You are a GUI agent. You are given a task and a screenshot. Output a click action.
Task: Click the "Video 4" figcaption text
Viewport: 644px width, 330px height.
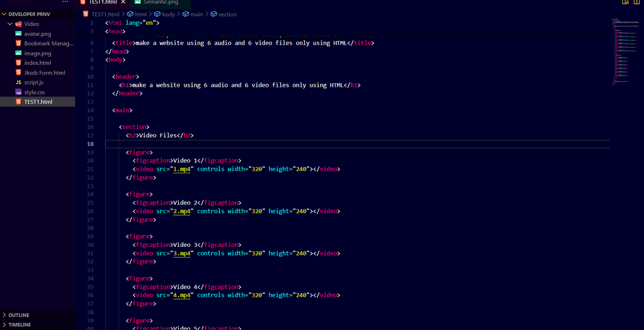pos(186,287)
